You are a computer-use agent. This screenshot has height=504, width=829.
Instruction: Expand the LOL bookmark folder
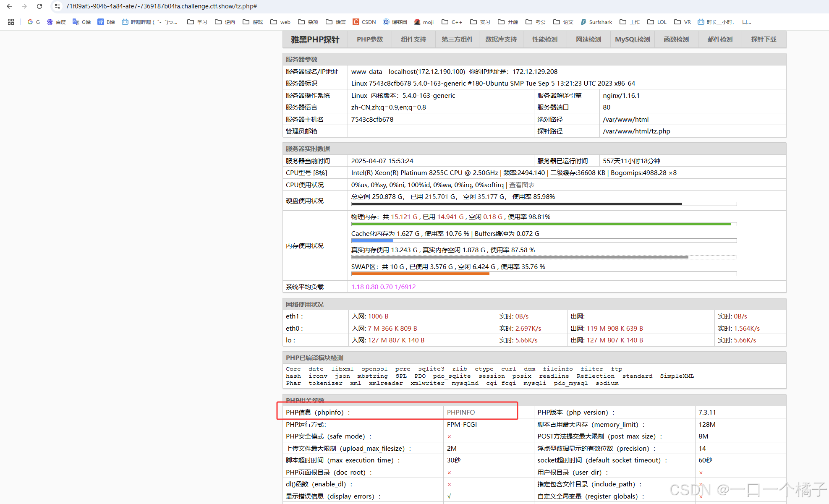click(657, 22)
